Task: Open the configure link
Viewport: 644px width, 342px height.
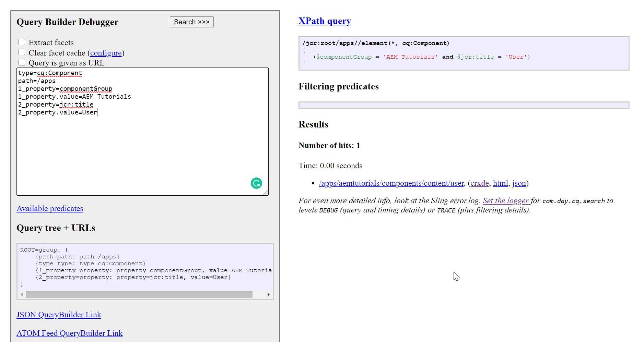Action: 106,53
